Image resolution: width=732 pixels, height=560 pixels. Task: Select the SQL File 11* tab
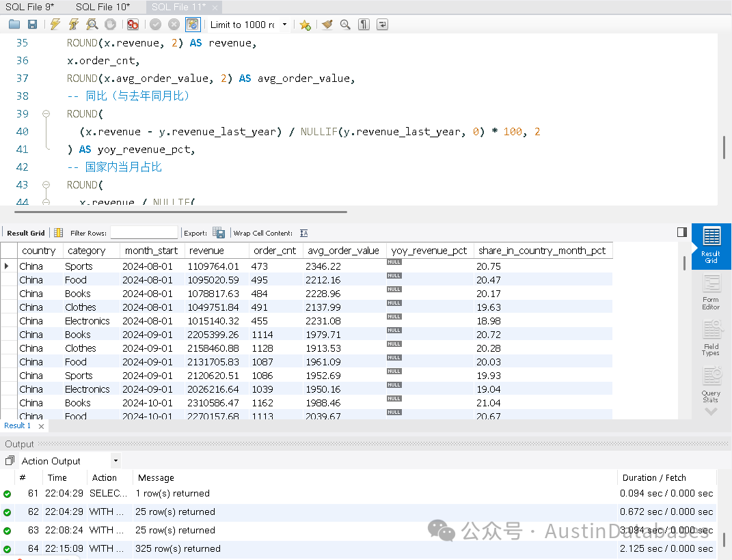click(179, 7)
